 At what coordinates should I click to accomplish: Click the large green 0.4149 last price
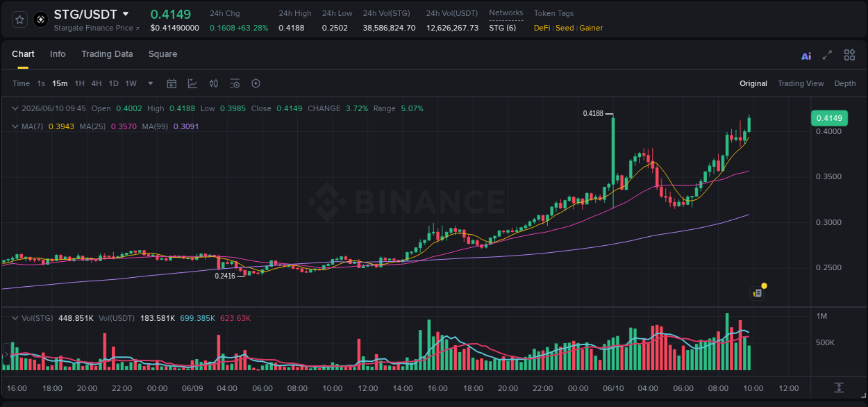[x=171, y=13]
